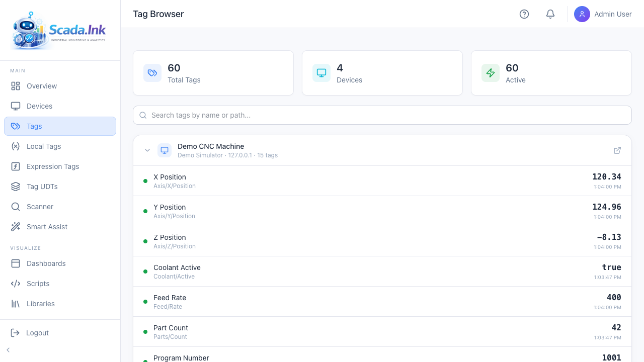
Task: Click the Total Tags card icon
Action: coord(152,73)
